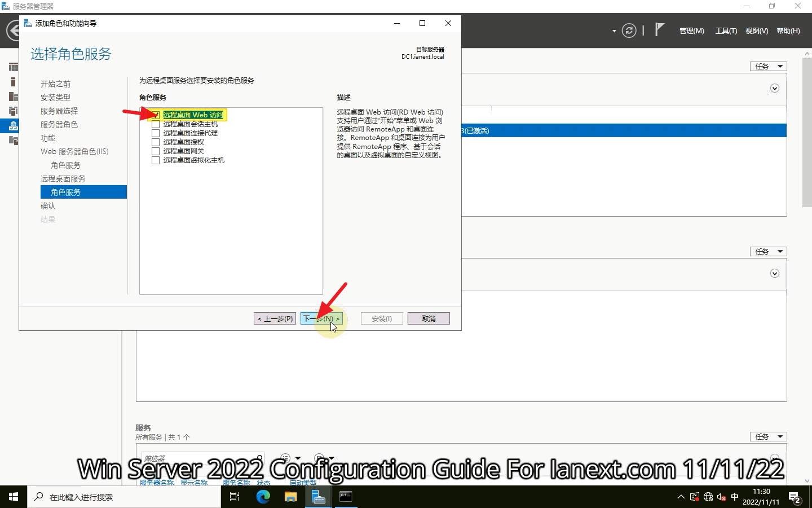Click the network globe tray icon
Viewport: 812px width, 508px height.
(708, 497)
